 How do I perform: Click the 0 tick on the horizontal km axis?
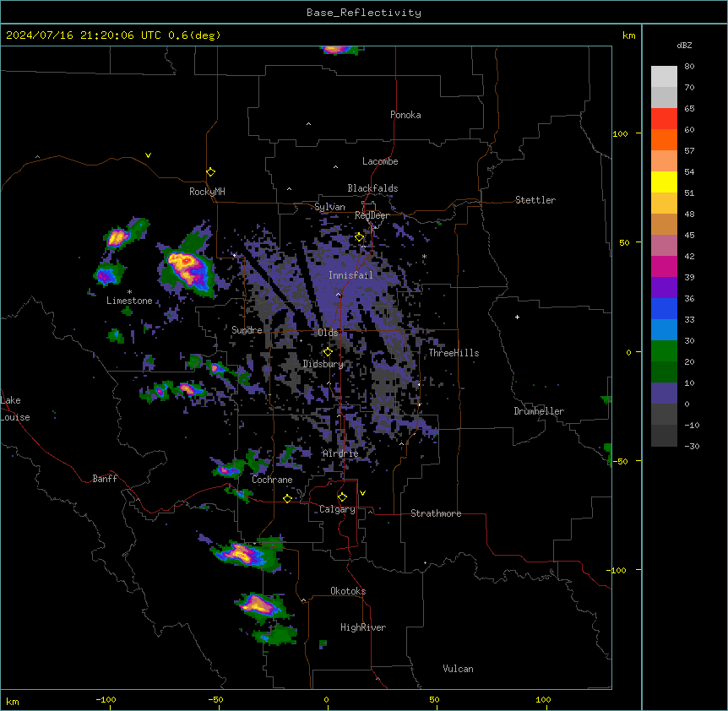click(326, 699)
